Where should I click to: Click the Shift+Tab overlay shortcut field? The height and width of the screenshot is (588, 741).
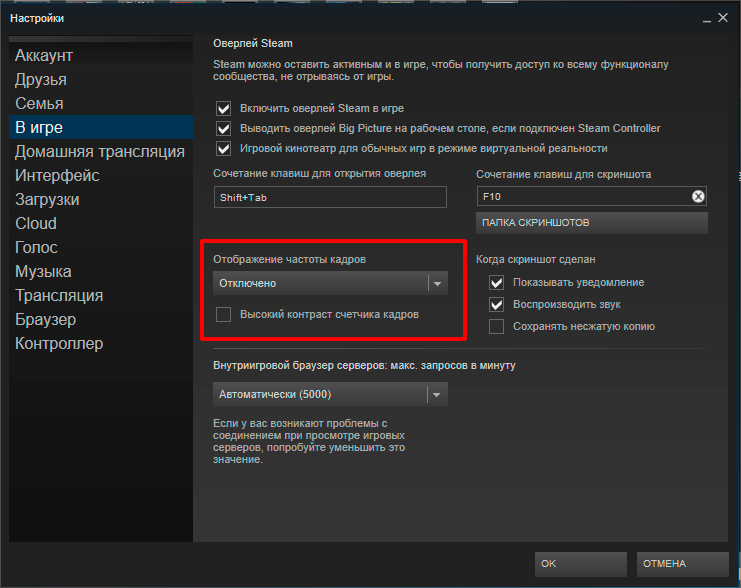330,197
